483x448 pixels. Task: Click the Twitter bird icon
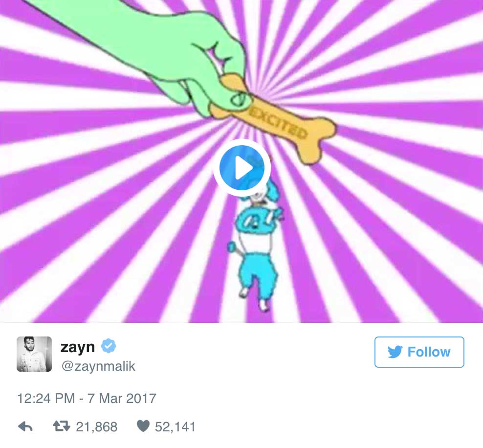pyautogui.click(x=395, y=352)
